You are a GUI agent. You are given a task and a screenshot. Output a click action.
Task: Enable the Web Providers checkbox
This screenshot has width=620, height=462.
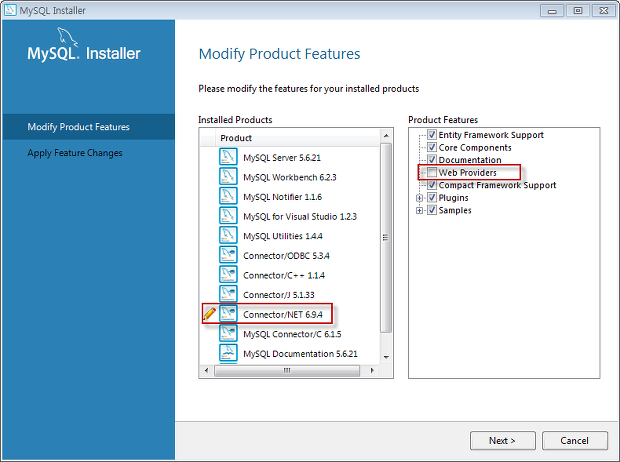[x=432, y=172]
